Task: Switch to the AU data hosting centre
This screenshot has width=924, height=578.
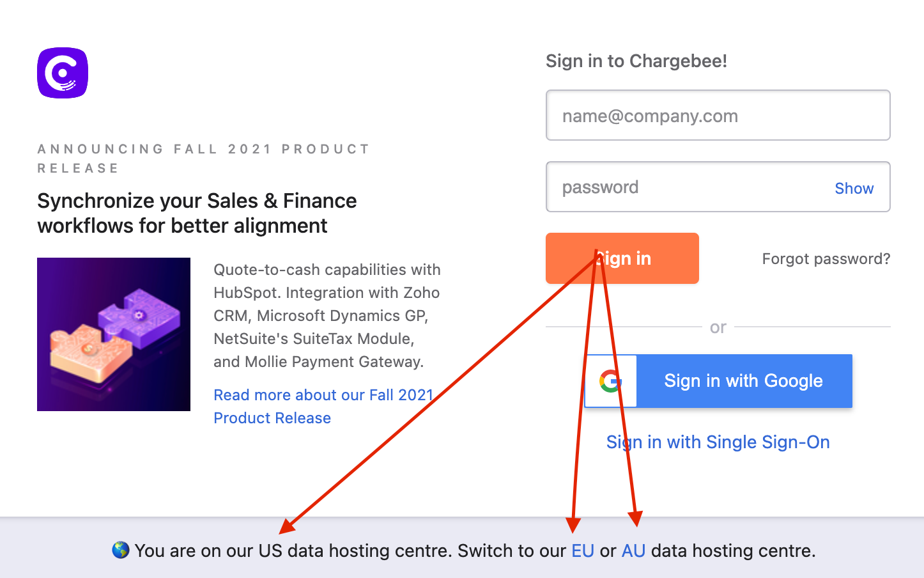Action: 633,551
